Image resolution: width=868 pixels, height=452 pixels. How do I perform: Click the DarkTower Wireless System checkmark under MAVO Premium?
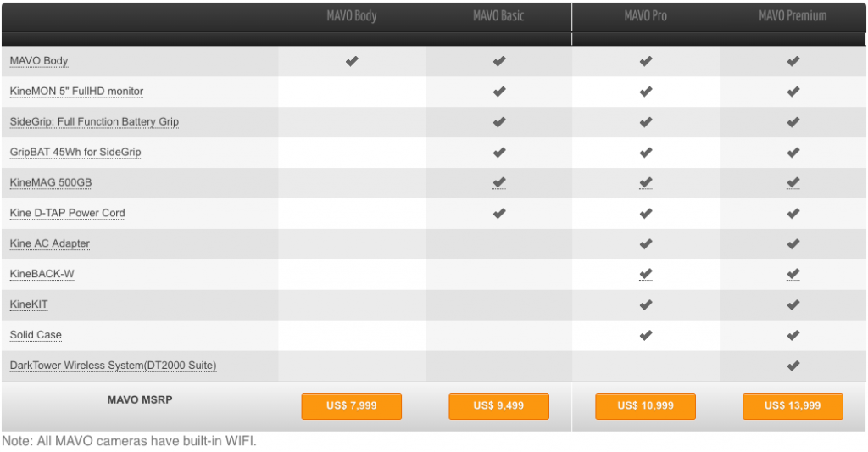point(793,366)
